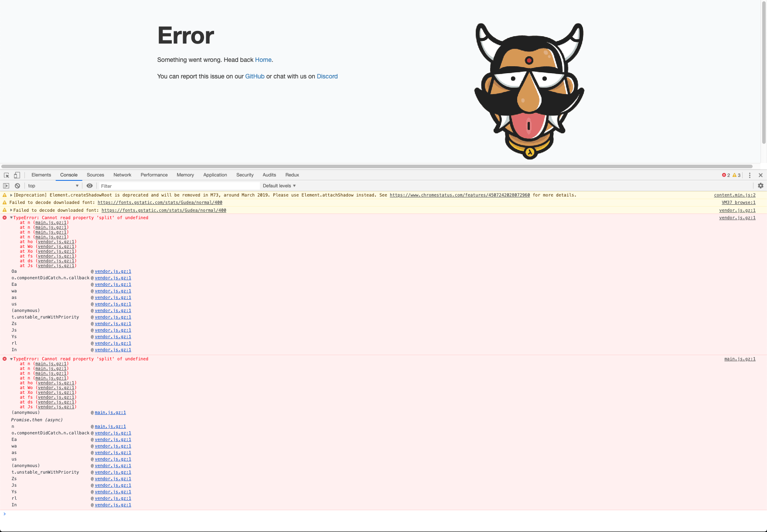This screenshot has width=767, height=532.
Task: Open the 'Default levels' dropdown
Action: [x=279, y=186]
